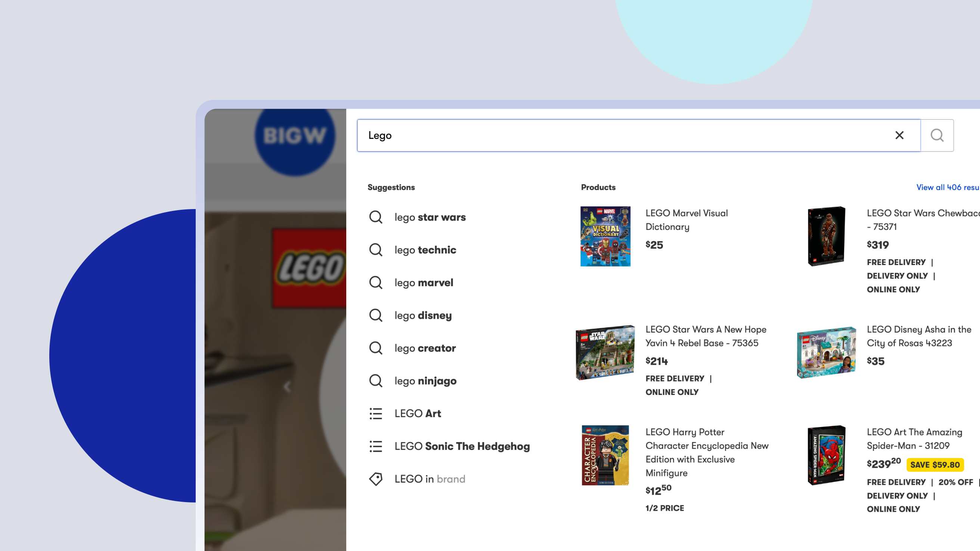The width and height of the screenshot is (980, 551).
Task: Open View all 406 results link
Action: tap(947, 187)
